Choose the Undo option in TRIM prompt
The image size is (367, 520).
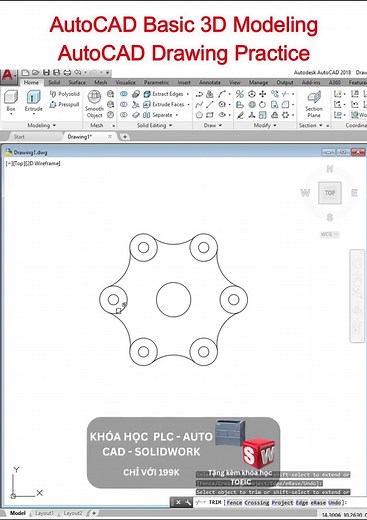click(x=334, y=502)
